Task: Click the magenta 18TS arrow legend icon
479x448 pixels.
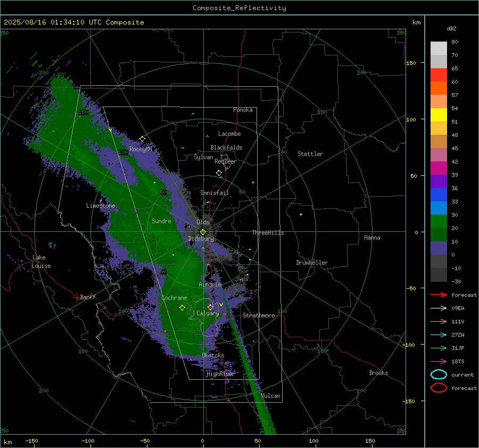Action: pos(439,362)
